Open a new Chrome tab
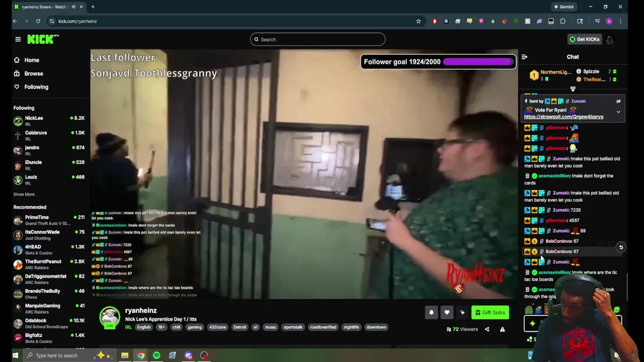 pyautogui.click(x=93, y=7)
